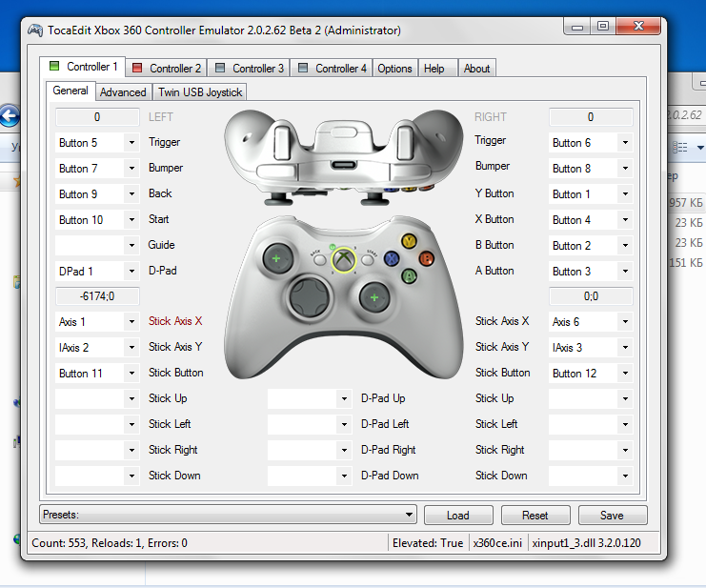Click the left stick value field -6174;0
Screen dimensions: 706x588
pos(97,296)
